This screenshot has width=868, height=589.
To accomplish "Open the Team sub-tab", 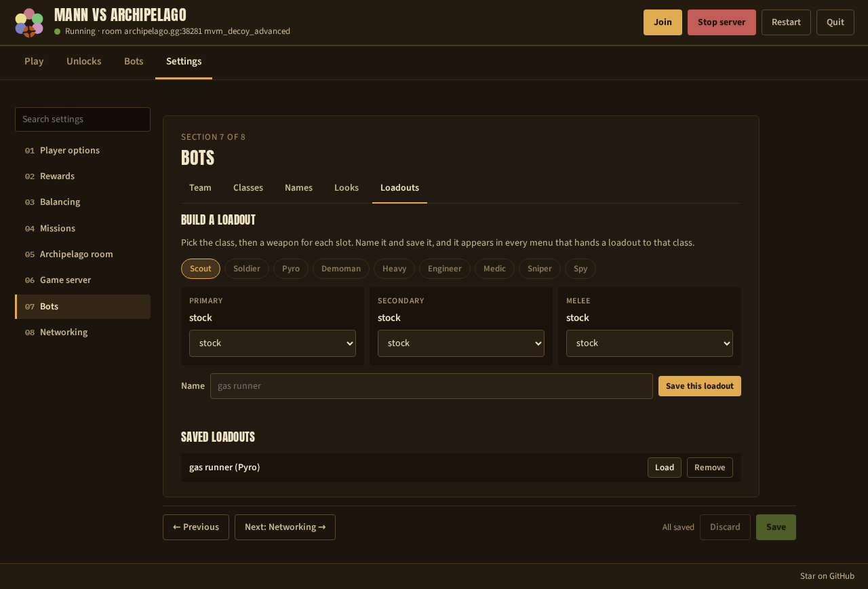I will coord(200,188).
